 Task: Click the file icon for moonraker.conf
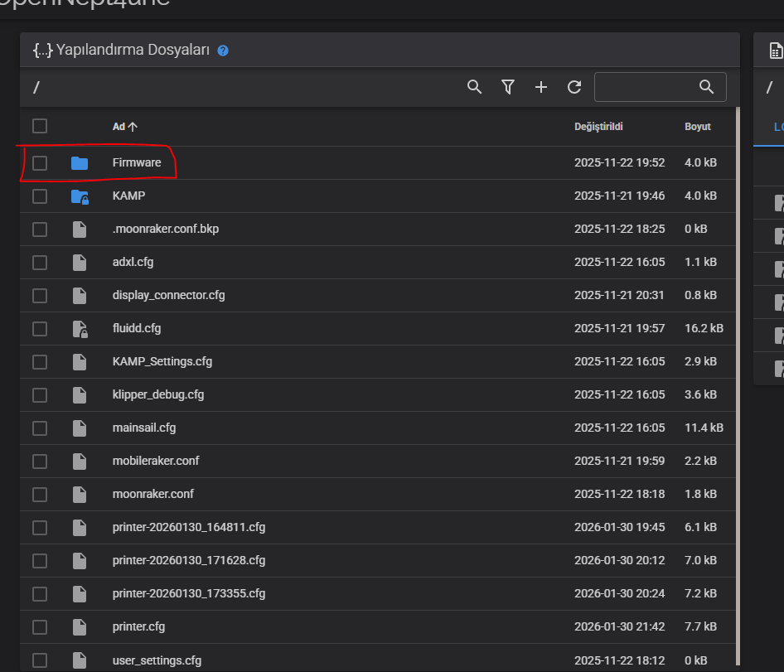pos(80,495)
